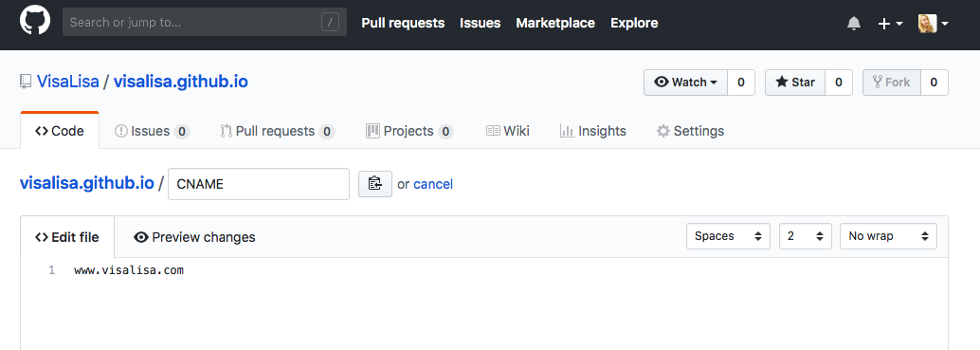Go to the GitHub home logo
Viewport: 980px width, 350px height.
(x=34, y=23)
